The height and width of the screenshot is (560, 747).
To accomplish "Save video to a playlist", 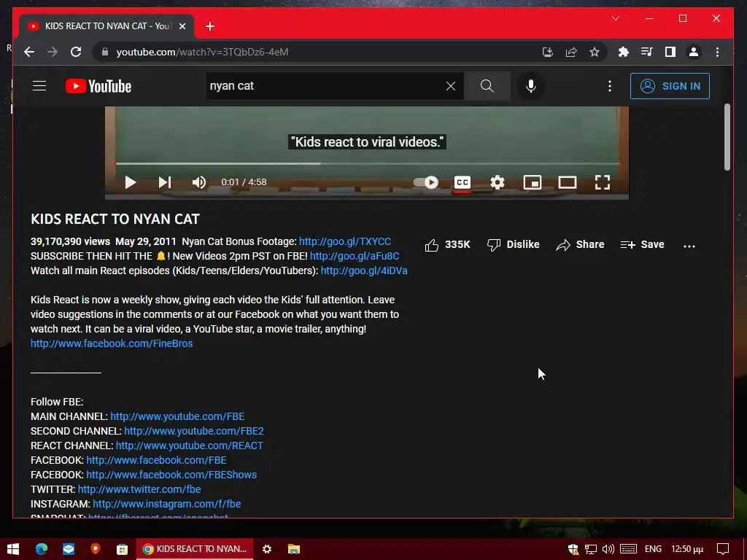I will tap(642, 245).
